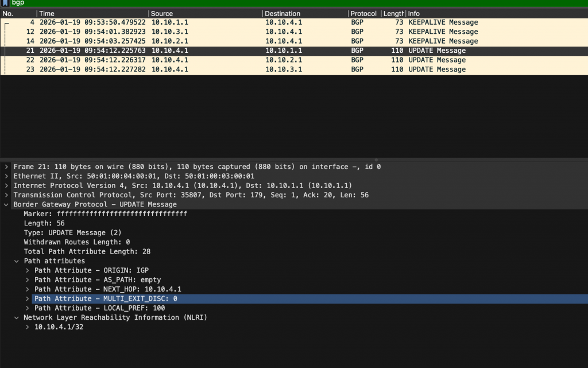The width and height of the screenshot is (588, 368).
Task: Click into the bgp display filter field
Action: 287,3
